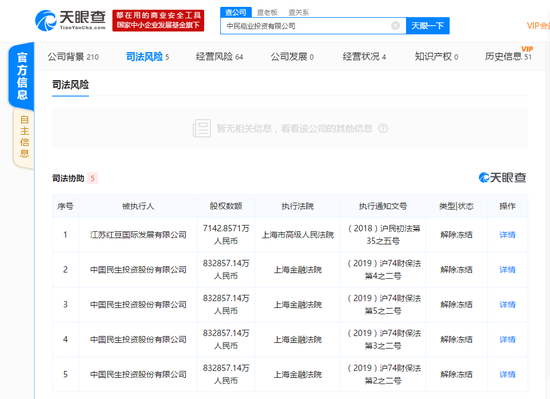Click 中国民生投资股份有限公司 in row 5
Image resolution: width=550 pixels, height=399 pixels.
coord(138,374)
